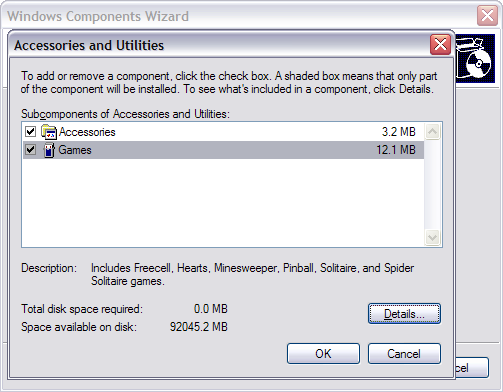
Task: Click the list scrollbar down arrow
Action: click(433, 238)
